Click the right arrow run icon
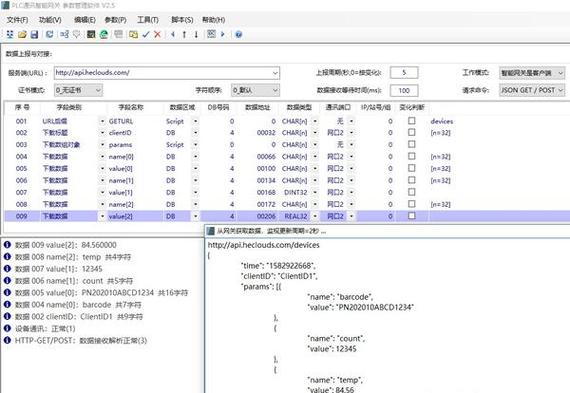This screenshot has width=570, height=393. (222, 34)
